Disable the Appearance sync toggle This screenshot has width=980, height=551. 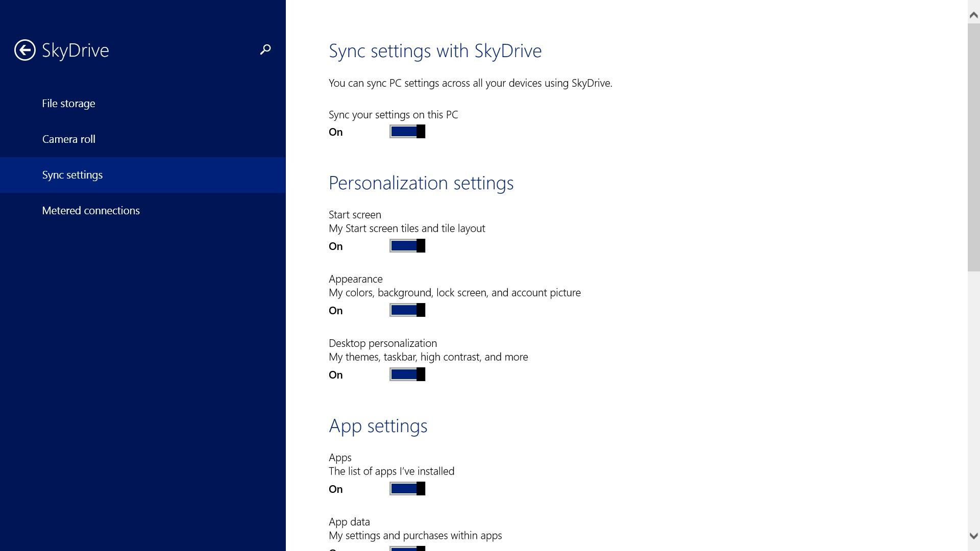[x=407, y=310]
